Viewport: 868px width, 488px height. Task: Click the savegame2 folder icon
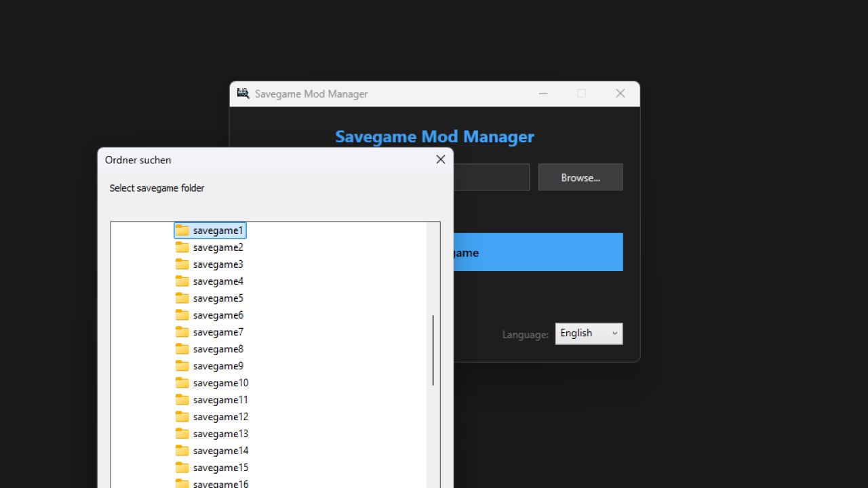(182, 247)
